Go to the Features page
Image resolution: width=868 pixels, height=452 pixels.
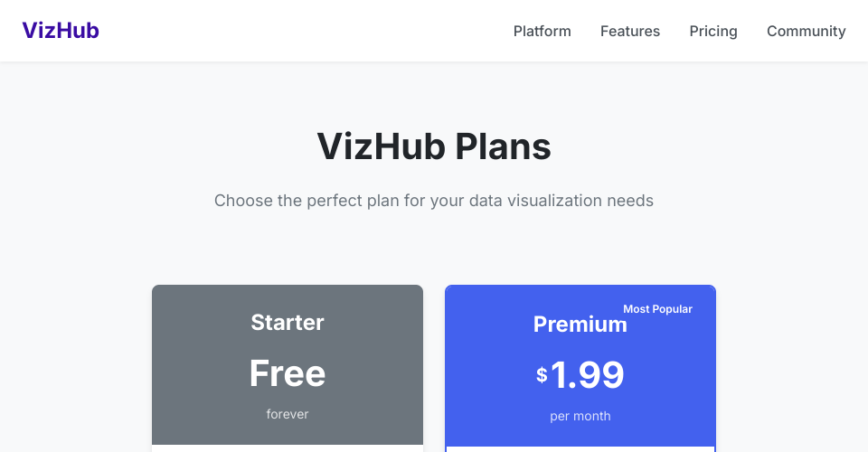tap(629, 32)
